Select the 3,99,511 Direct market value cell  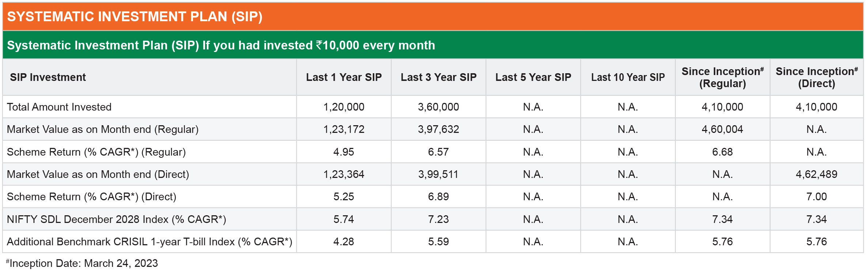point(439,174)
